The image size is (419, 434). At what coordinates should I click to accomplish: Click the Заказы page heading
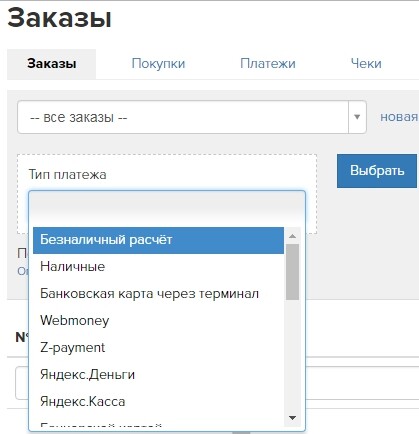tap(59, 18)
